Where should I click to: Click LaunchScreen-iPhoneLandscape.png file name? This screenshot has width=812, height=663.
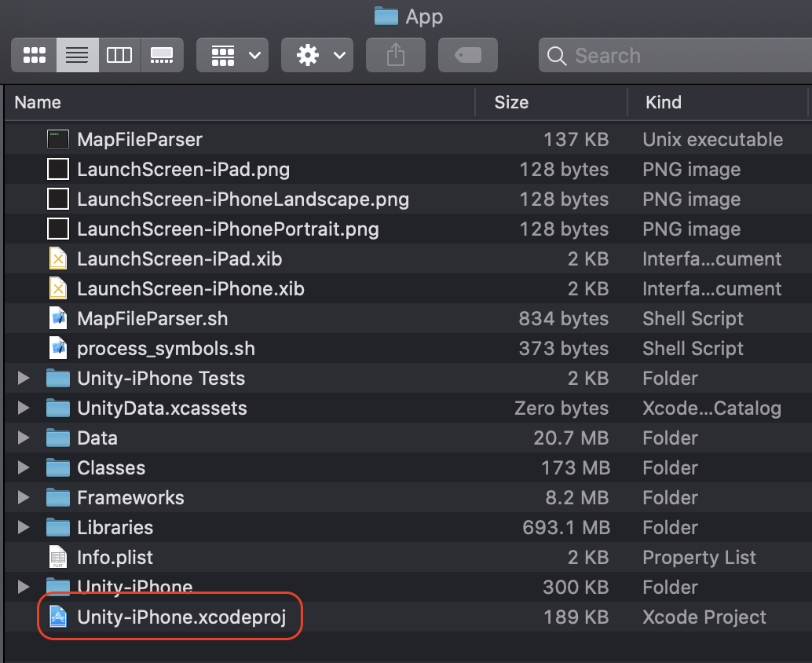click(x=243, y=200)
